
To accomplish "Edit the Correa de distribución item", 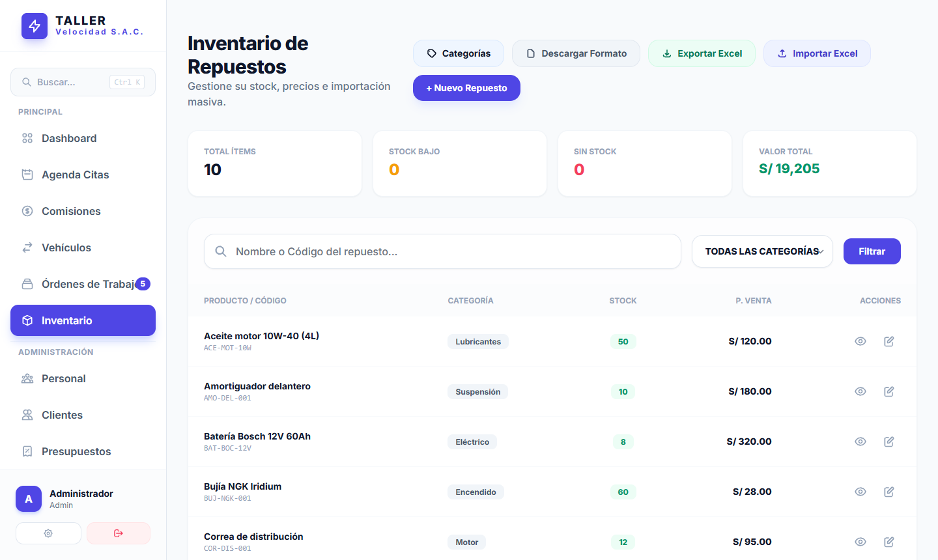I will pyautogui.click(x=889, y=542).
